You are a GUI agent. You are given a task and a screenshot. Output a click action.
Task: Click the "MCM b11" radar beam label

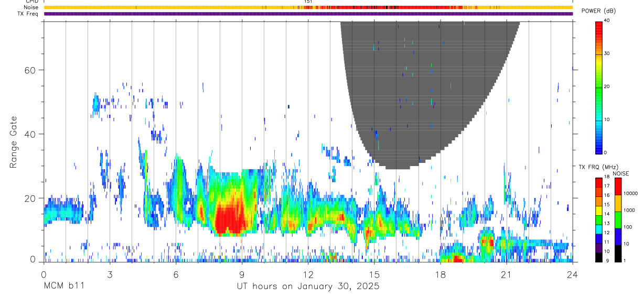click(x=63, y=287)
